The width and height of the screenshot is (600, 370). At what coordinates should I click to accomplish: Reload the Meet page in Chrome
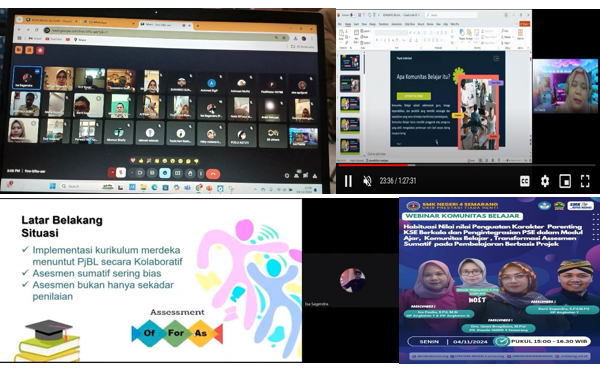[37, 30]
